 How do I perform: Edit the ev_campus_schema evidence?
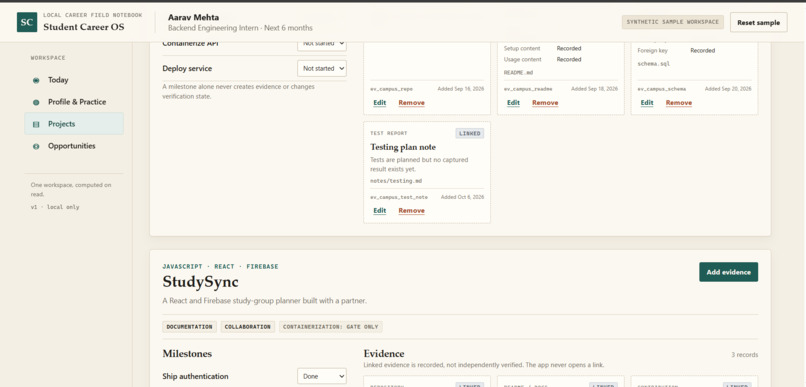[647, 103]
